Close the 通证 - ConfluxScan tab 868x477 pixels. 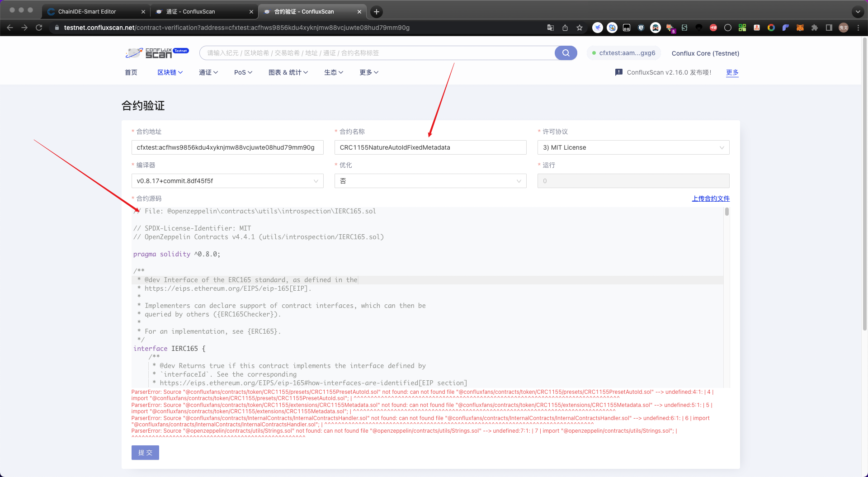point(251,12)
